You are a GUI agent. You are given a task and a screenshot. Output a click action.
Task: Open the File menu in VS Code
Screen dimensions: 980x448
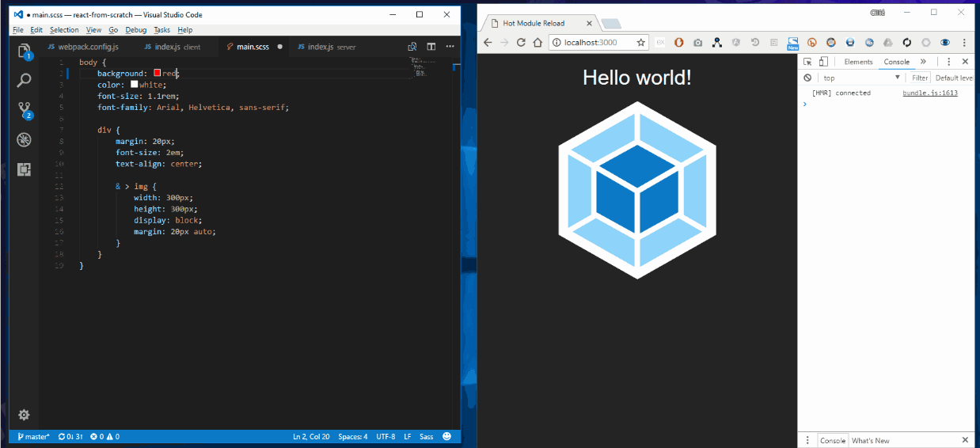[x=18, y=30]
